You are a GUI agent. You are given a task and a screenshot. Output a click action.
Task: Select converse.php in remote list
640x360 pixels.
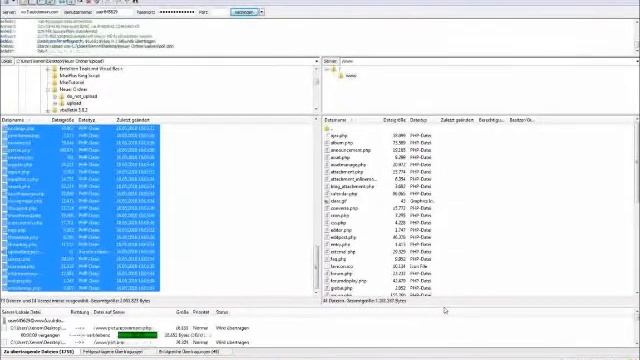344,208
